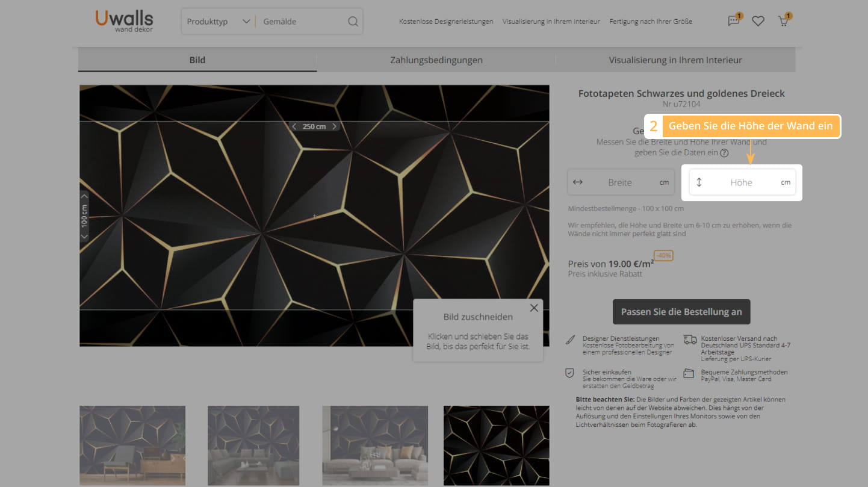The width and height of the screenshot is (868, 487).
Task: Click Passen Sie die Bestellung an button
Action: [681, 312]
